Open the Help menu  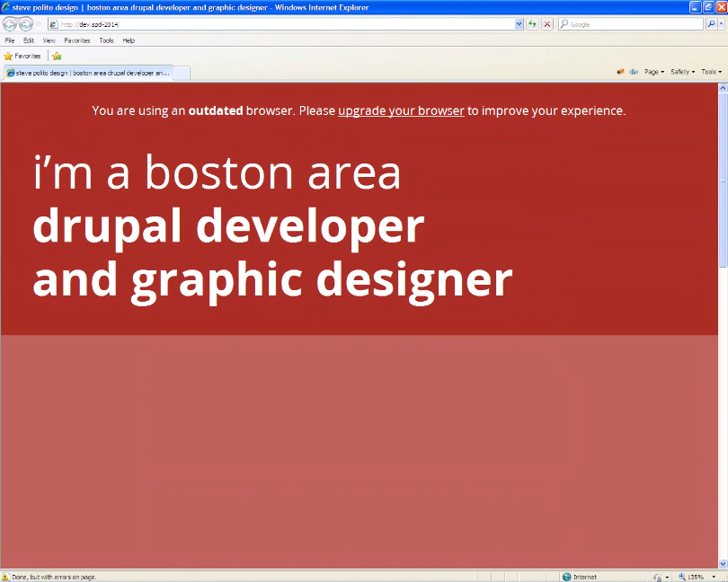[x=129, y=40]
